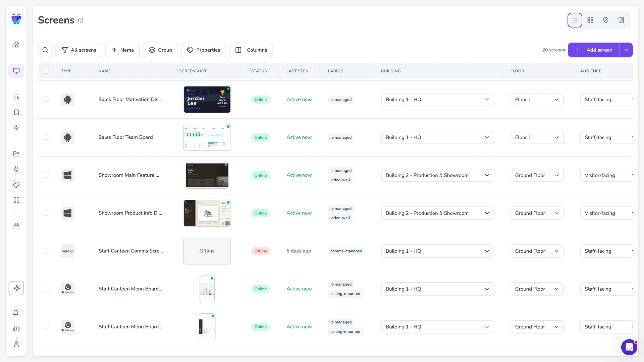Open the notifications bell icon
The image size is (644, 362).
[16, 313]
